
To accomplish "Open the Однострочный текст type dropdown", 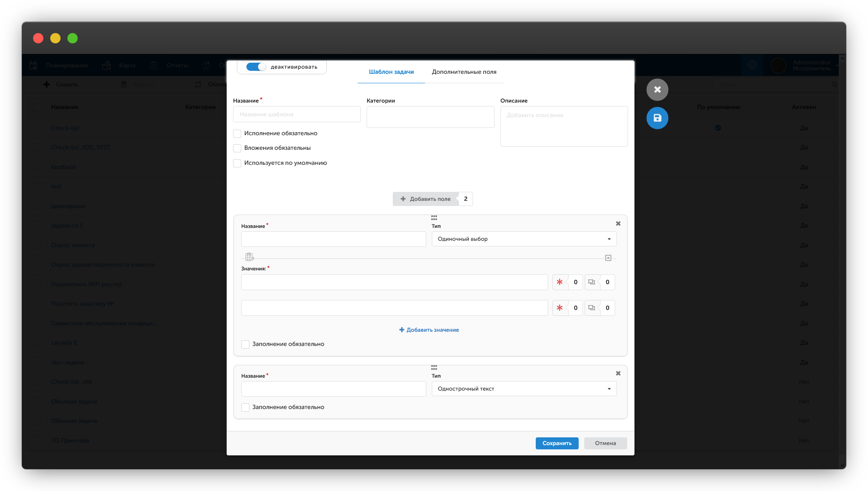I will 524,389.
